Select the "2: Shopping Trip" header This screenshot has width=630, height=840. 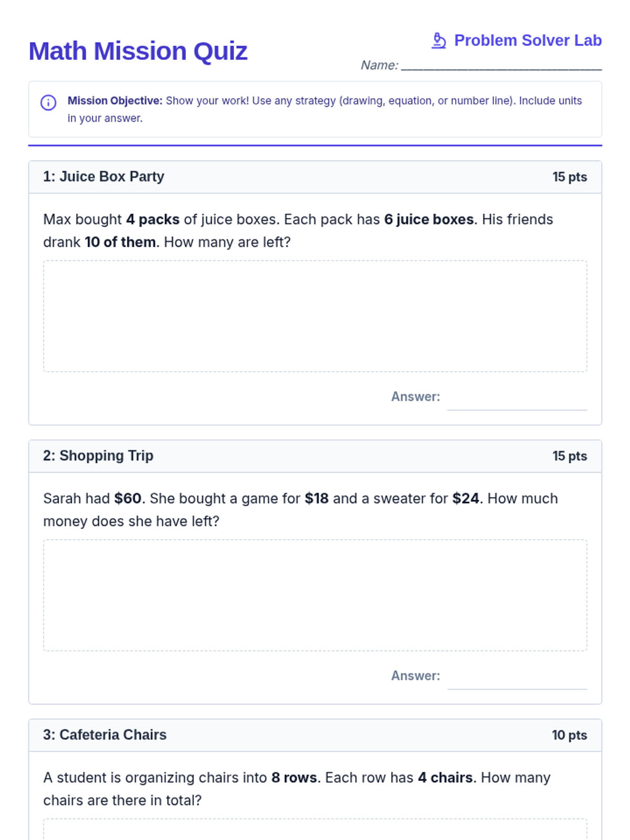click(x=98, y=456)
